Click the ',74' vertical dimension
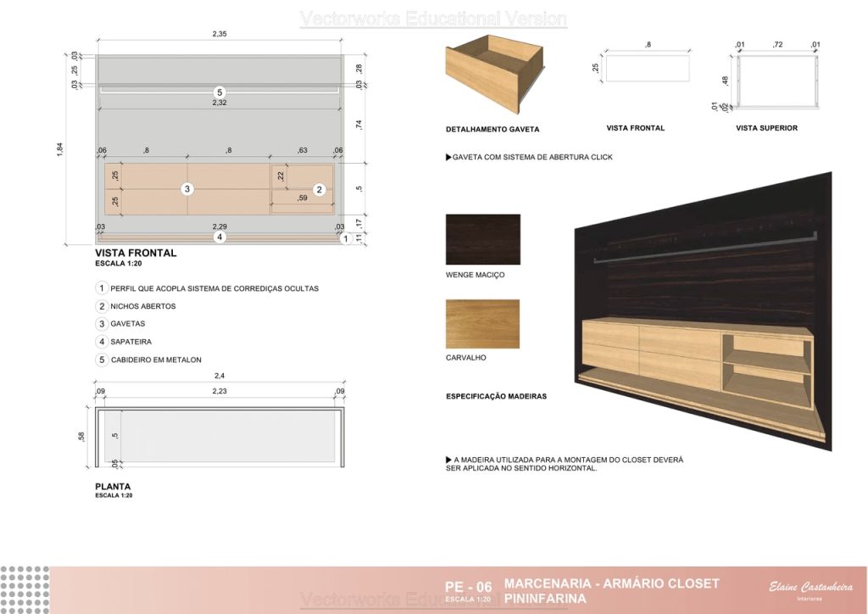 click(x=359, y=126)
